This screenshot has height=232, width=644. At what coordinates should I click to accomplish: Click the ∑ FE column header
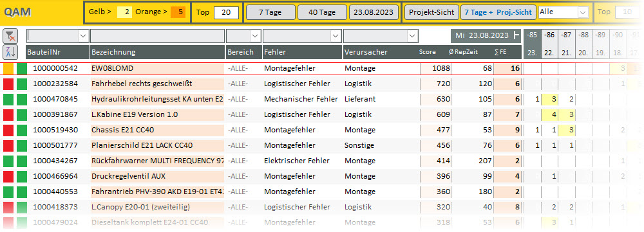tap(500, 52)
